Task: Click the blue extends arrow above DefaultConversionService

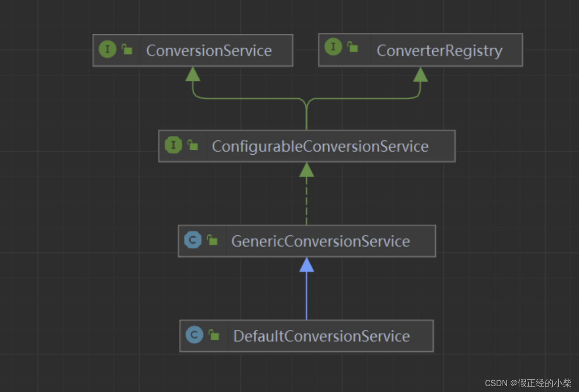Action: point(307,289)
